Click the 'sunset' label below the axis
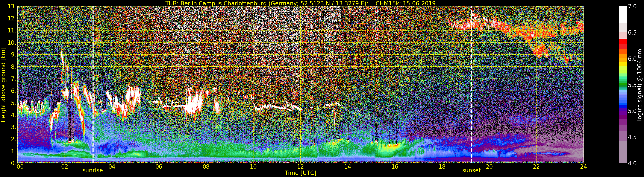Screen dimensions: 644x177 [471, 170]
